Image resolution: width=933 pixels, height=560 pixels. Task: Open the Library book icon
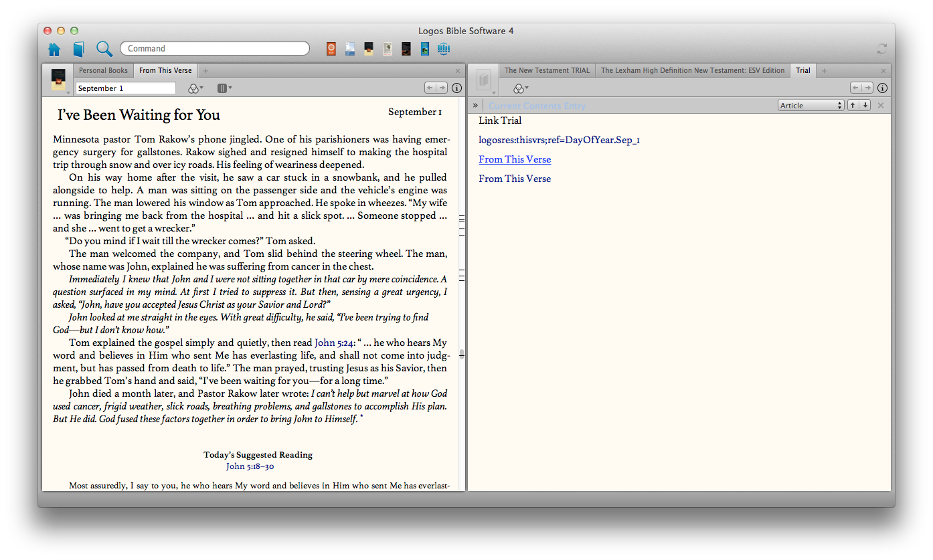point(79,49)
